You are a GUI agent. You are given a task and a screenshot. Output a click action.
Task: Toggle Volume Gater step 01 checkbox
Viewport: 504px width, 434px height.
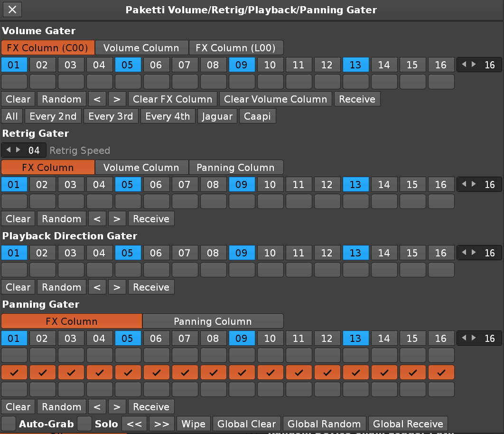pos(14,82)
